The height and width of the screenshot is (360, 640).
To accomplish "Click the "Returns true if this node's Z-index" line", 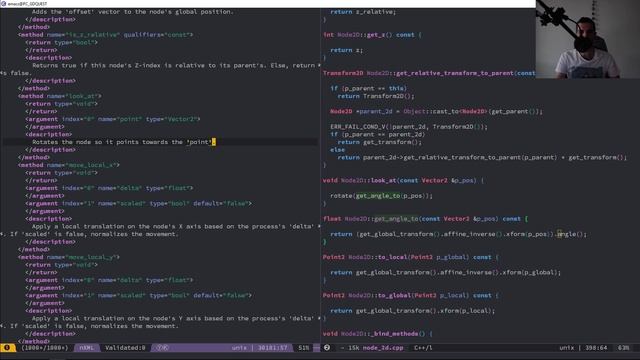I will (173, 65).
